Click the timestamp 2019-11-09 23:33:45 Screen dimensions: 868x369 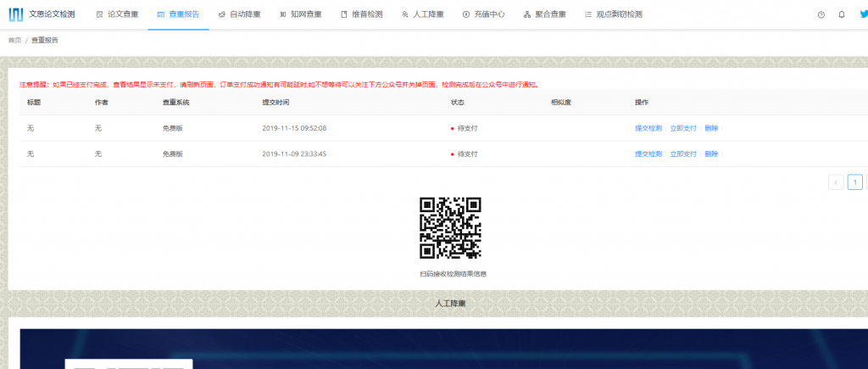pos(294,154)
